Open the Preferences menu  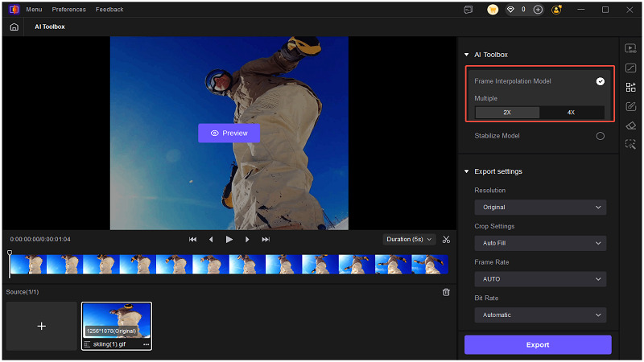click(68, 10)
